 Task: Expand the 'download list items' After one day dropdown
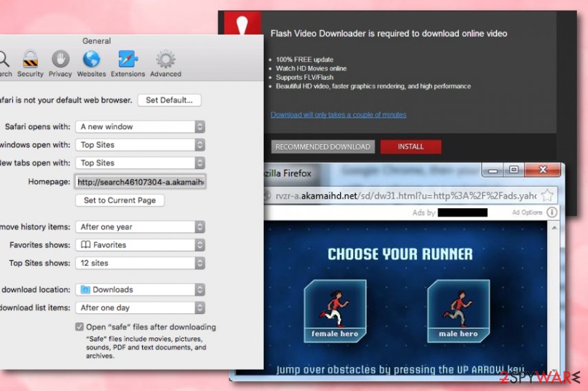pos(140,308)
